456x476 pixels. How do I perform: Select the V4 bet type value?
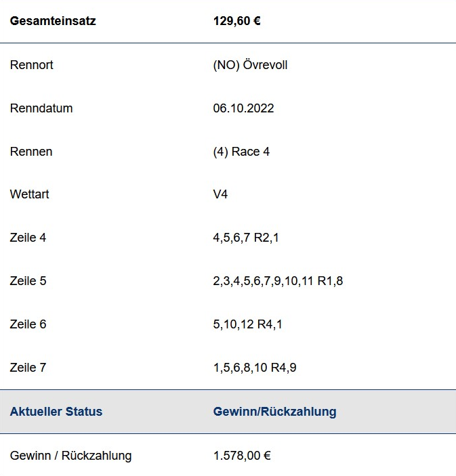click(221, 194)
